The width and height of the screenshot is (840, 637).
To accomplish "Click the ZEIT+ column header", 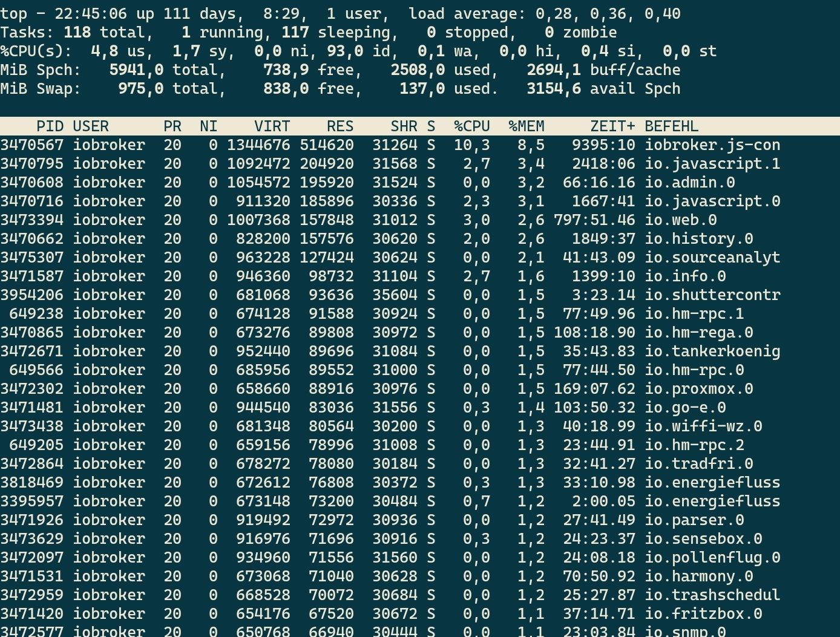I will pyautogui.click(x=612, y=126).
